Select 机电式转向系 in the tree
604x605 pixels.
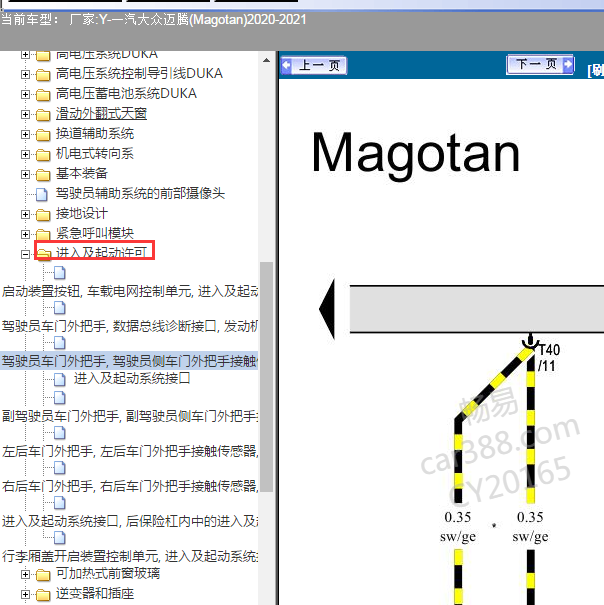tap(95, 154)
